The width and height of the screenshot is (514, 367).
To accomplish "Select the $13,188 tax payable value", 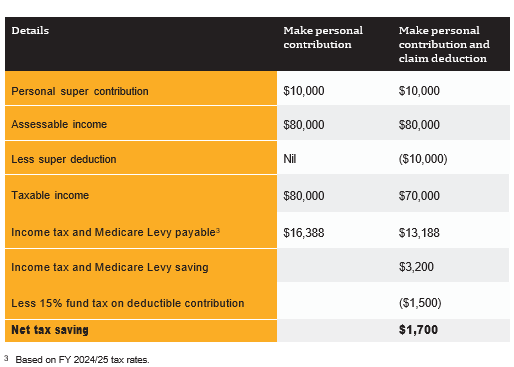I will [x=419, y=233].
